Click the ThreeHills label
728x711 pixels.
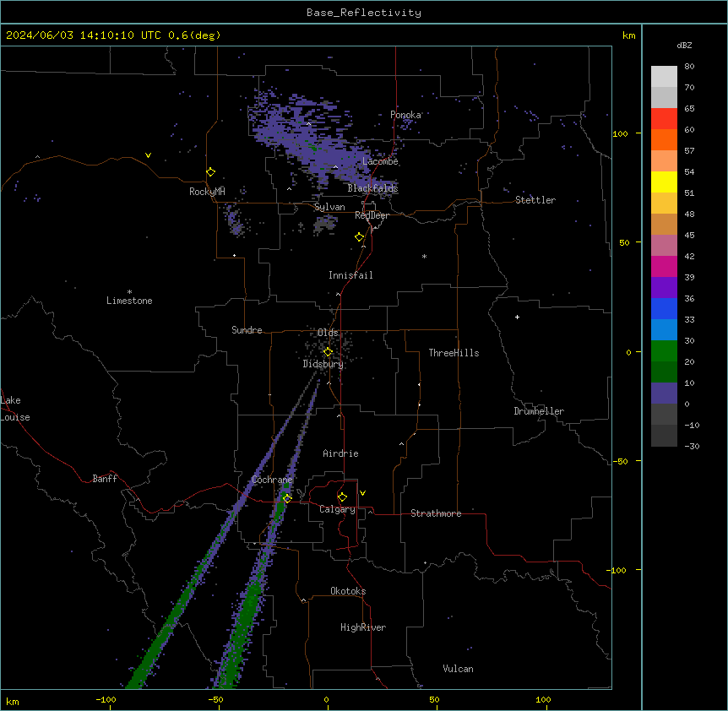coord(454,353)
